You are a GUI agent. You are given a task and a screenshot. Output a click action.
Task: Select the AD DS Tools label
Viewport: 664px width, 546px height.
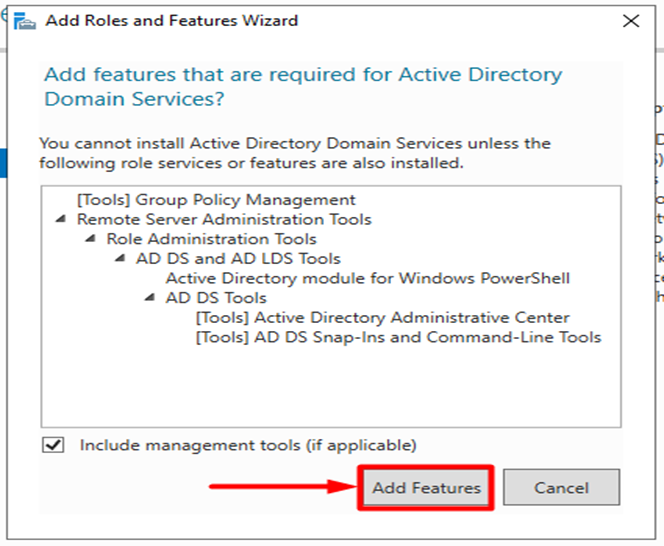216,297
